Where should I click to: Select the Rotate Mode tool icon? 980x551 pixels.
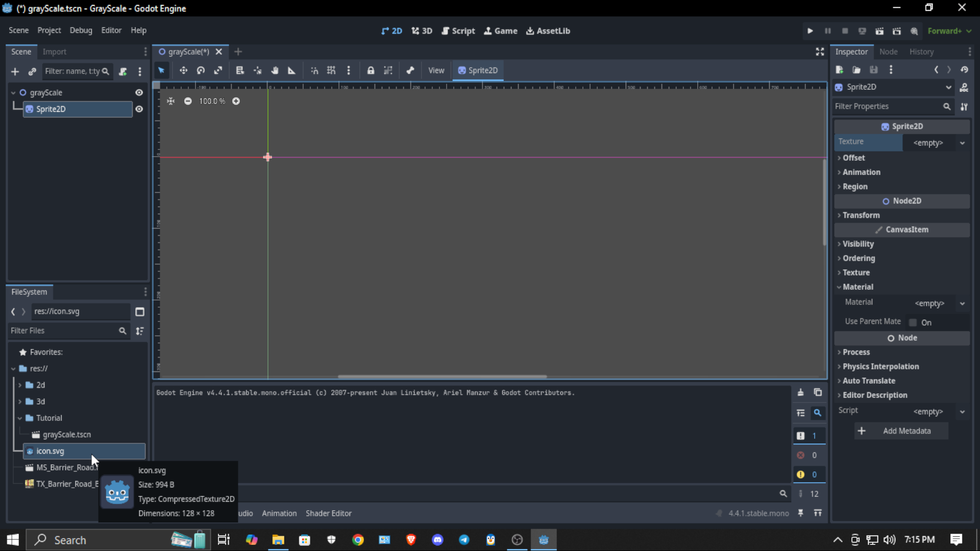(x=201, y=70)
